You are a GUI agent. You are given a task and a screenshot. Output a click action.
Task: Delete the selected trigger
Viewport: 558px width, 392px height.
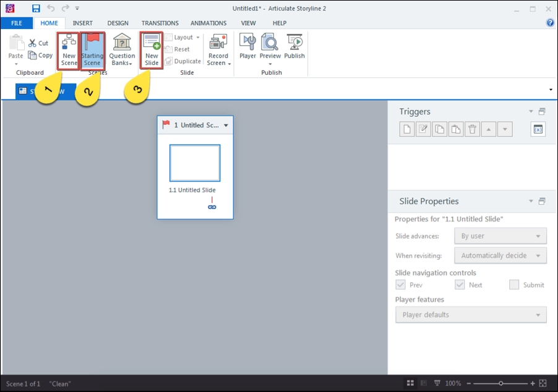pyautogui.click(x=472, y=129)
